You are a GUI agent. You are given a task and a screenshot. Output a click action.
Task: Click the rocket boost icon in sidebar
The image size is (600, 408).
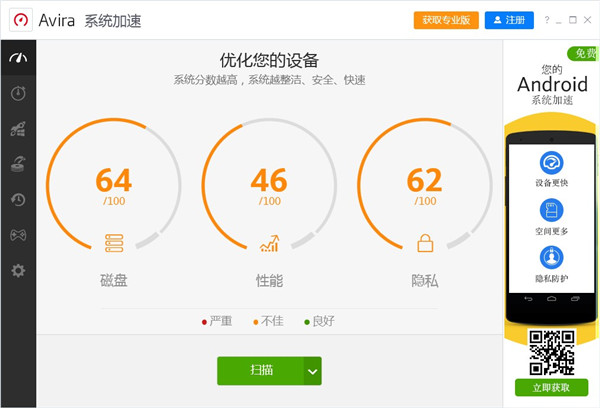pos(18,129)
